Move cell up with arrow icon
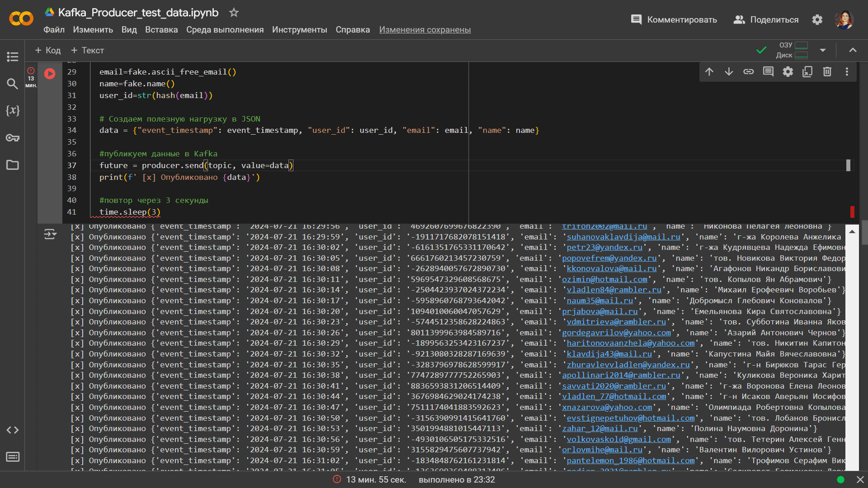The height and width of the screenshot is (488, 868). (x=709, y=72)
